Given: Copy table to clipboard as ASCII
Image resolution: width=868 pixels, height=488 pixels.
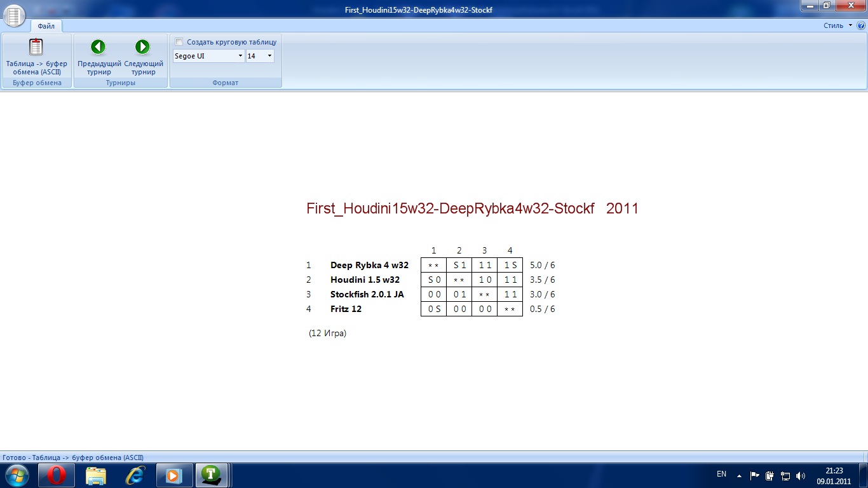Looking at the screenshot, I should pyautogui.click(x=36, y=57).
